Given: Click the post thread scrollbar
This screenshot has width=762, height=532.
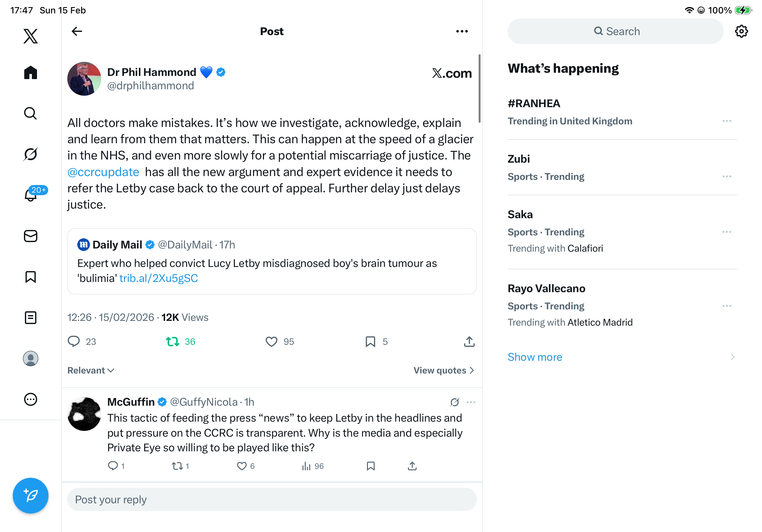Looking at the screenshot, I should pyautogui.click(x=479, y=89).
